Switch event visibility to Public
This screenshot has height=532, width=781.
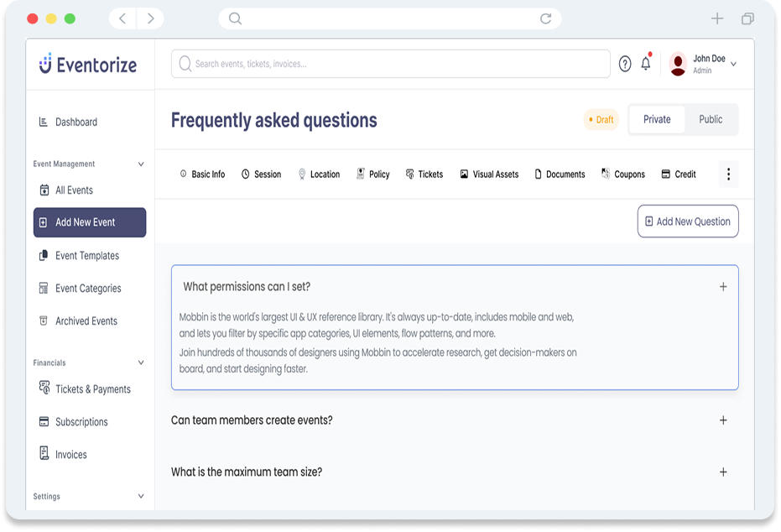[x=711, y=120]
